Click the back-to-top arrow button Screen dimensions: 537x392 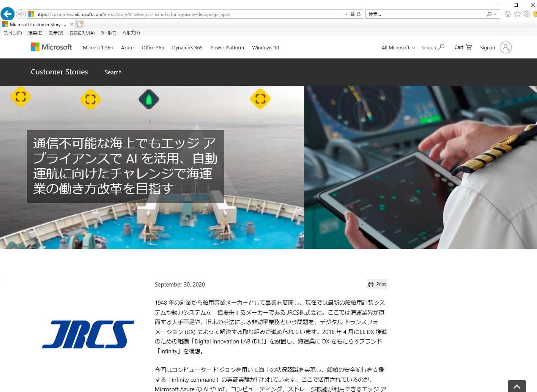(517, 386)
